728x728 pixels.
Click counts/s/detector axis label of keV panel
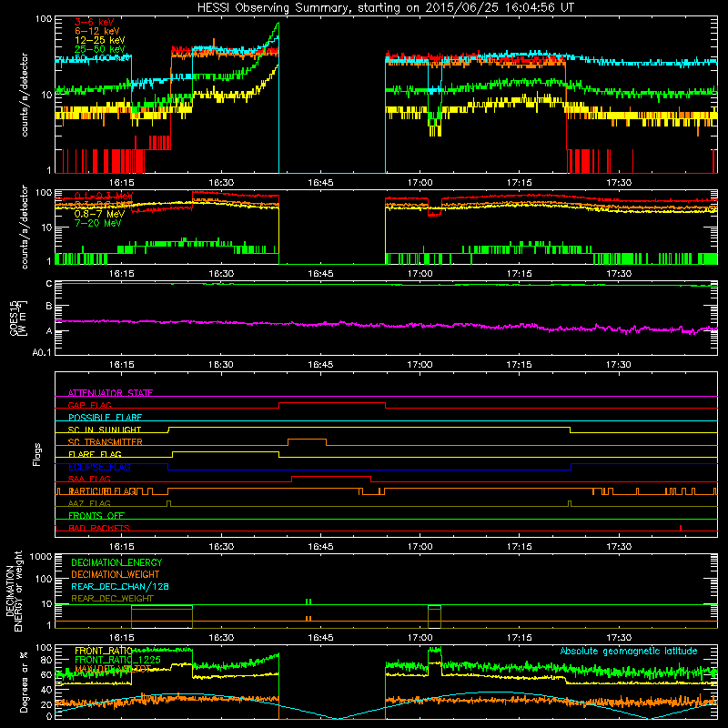tap(25, 95)
